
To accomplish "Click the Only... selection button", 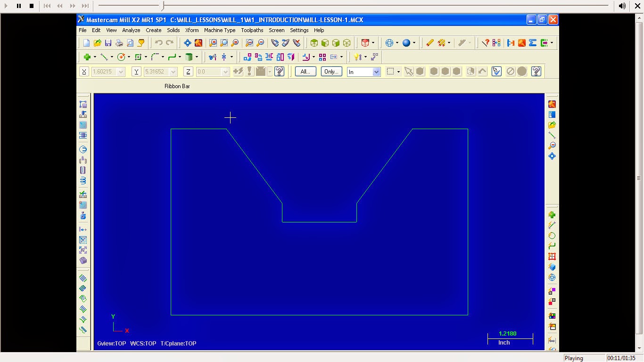I will (x=331, y=71).
